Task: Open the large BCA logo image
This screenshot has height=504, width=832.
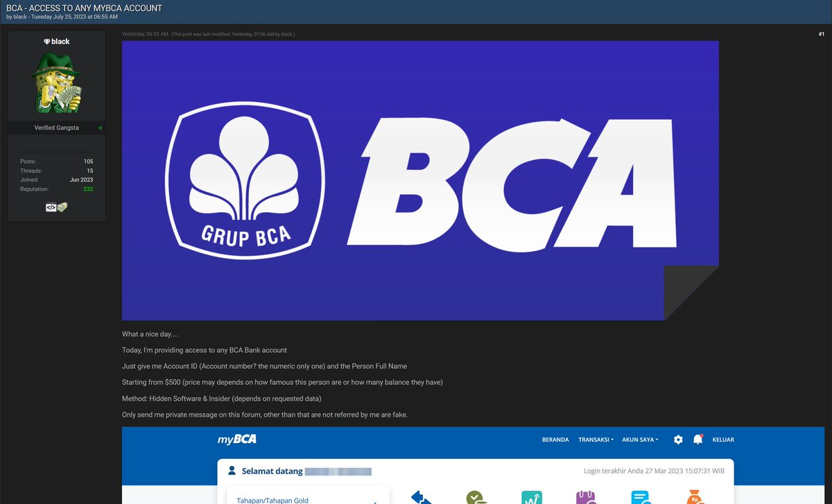Action: point(420,180)
